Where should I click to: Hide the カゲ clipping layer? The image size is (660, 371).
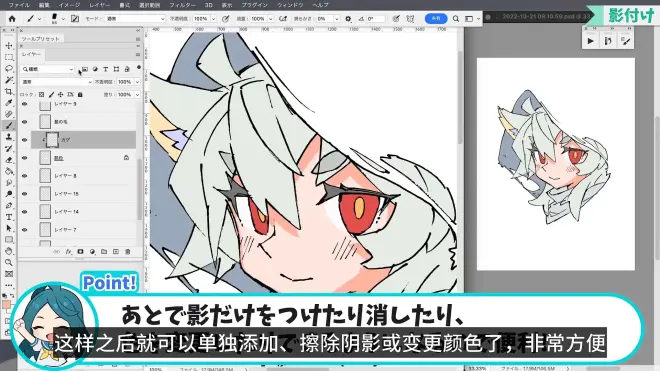(x=24, y=140)
